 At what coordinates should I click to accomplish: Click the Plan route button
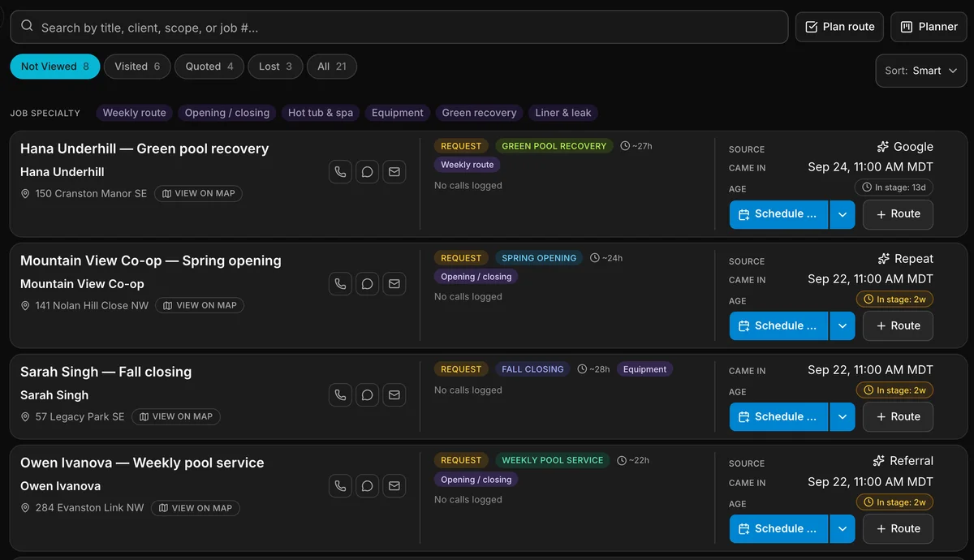click(839, 27)
